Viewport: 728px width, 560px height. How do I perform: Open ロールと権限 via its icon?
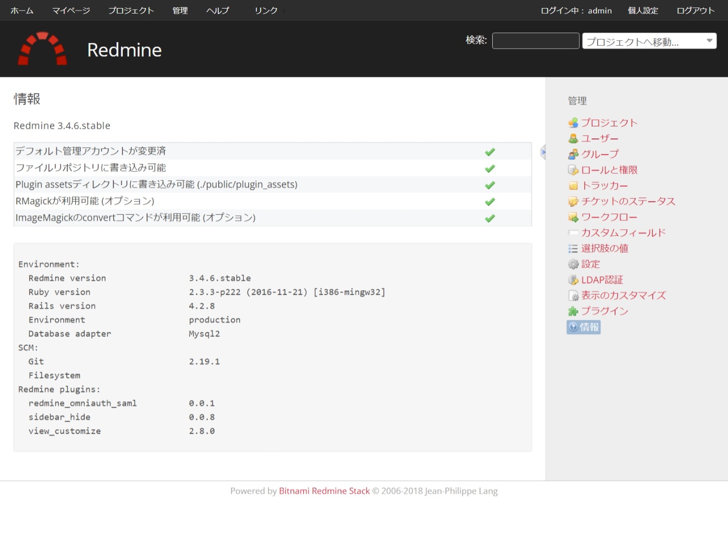pos(573,170)
